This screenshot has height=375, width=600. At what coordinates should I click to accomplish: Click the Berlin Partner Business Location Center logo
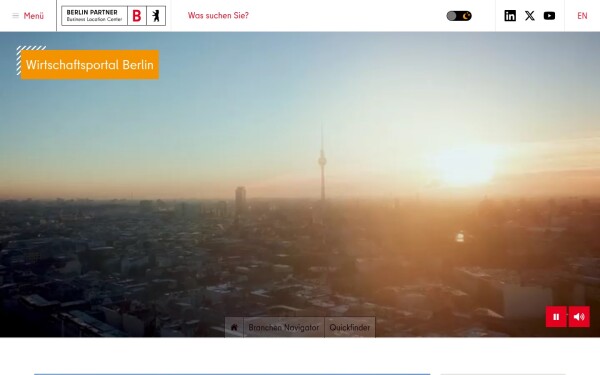point(113,16)
